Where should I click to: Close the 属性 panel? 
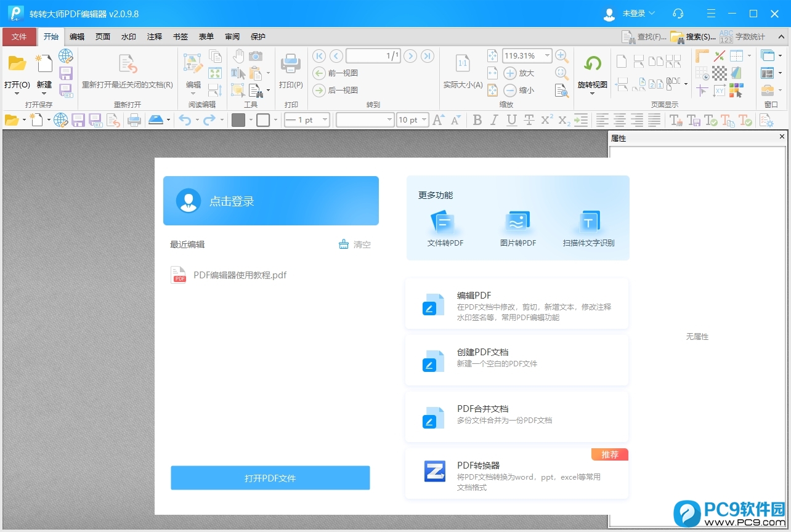tap(782, 137)
